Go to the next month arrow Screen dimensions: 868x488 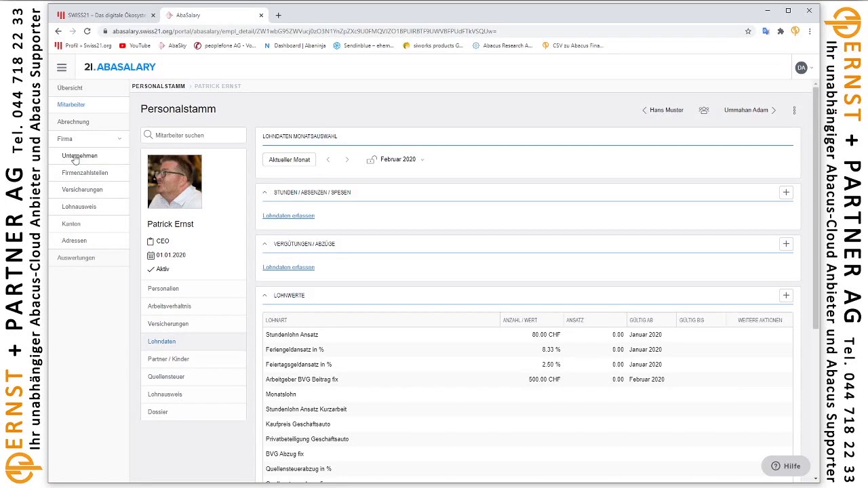[347, 160]
